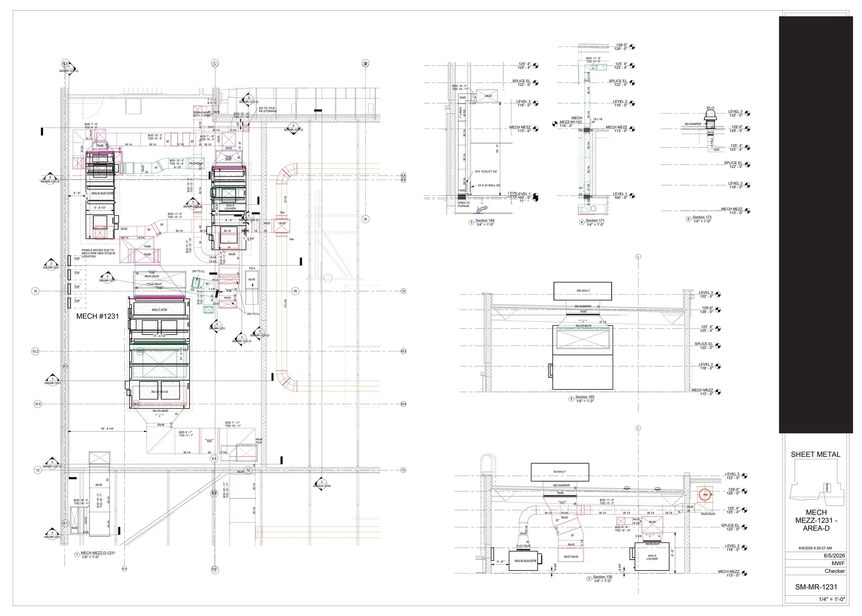Click the FD-B fire damper tag
862x616 pixels.
(x=259, y=442)
